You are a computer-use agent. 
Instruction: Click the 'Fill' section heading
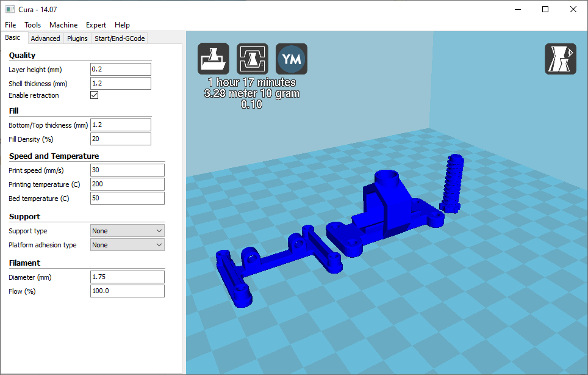[x=14, y=111]
